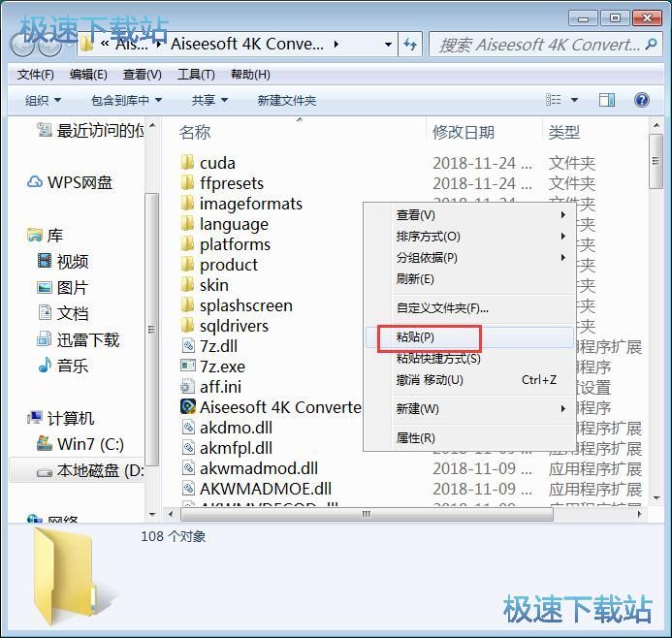Click the search magnifier icon

[x=651, y=45]
